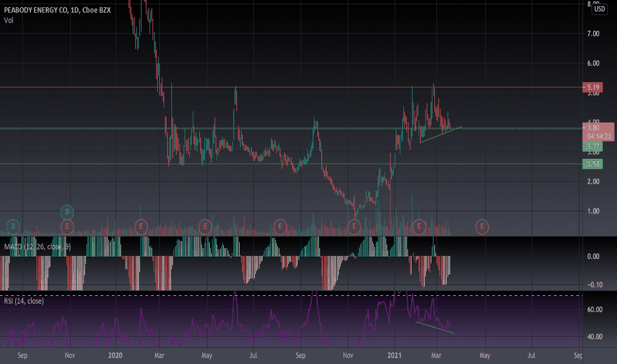Screen dimensions: 617x364
Task: Click the 04:14:23 bar countdown label
Action: (598, 136)
